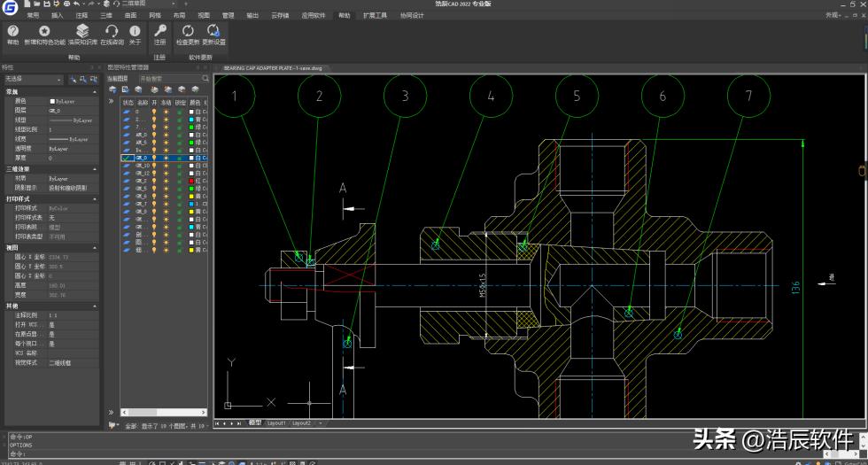Click the red color swatch of layer GM_2
Viewport: 868px width, 465px height.
tap(191, 181)
